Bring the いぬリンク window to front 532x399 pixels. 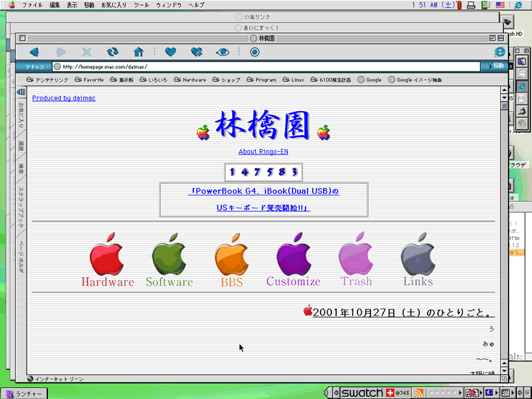tap(253, 17)
